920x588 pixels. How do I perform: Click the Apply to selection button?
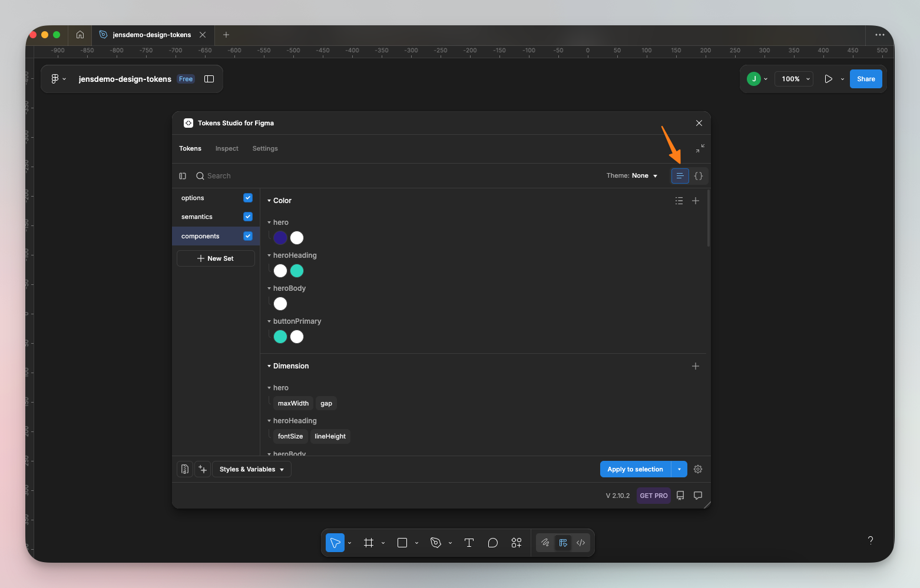tap(636, 469)
